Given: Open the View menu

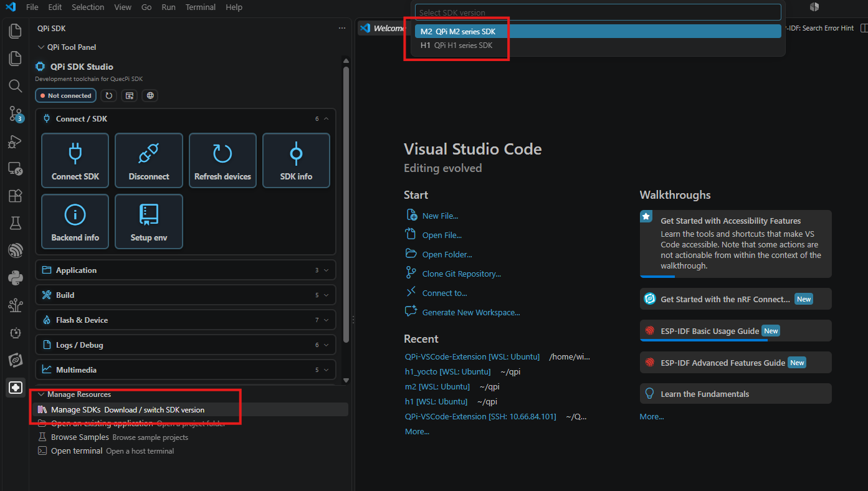Looking at the screenshot, I should click(123, 7).
